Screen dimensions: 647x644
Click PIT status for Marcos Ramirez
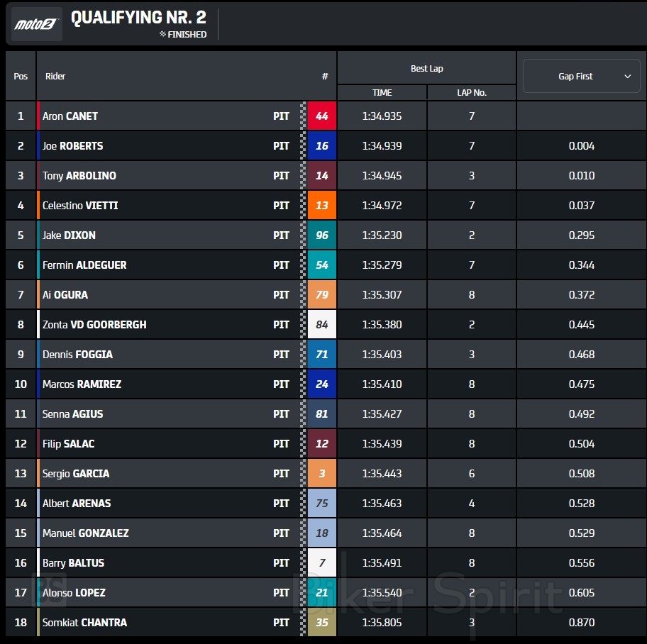[281, 384]
